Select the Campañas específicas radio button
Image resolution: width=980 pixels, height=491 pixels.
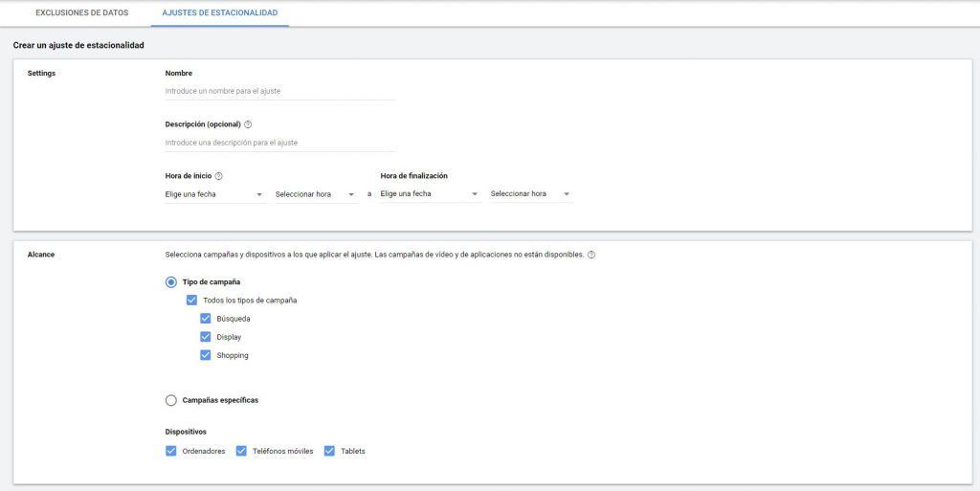(x=171, y=400)
